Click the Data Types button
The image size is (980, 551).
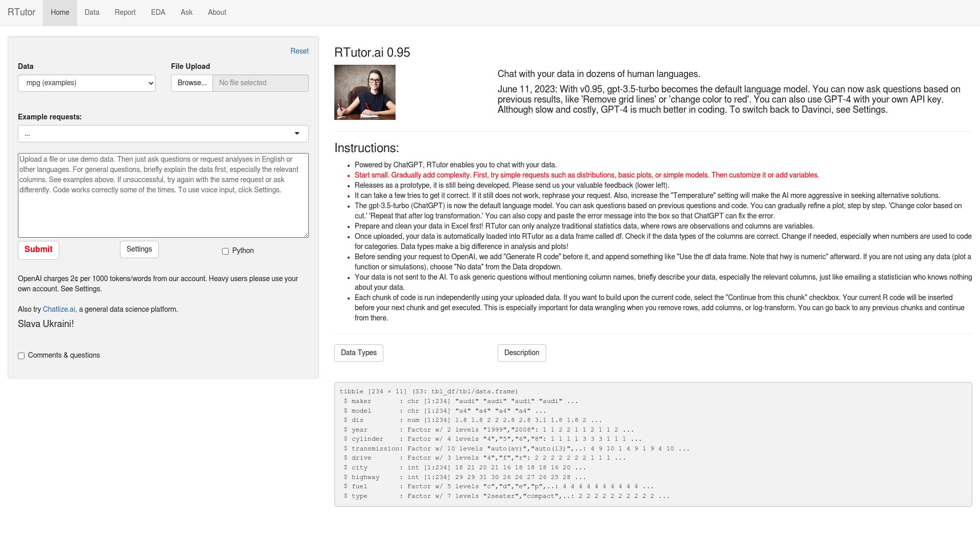pos(358,353)
